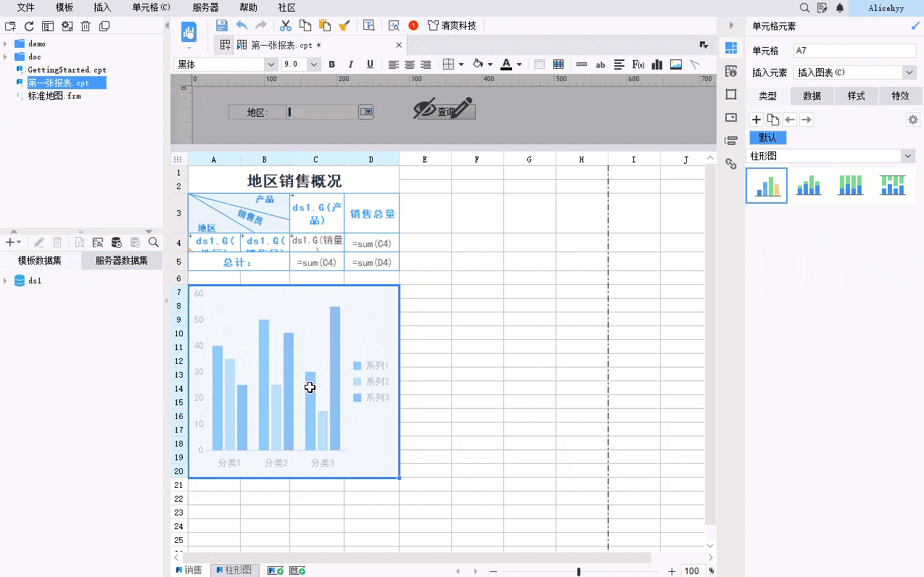The image size is (924, 577).
Task: Expand the ds1 dataset node
Action: (6, 281)
